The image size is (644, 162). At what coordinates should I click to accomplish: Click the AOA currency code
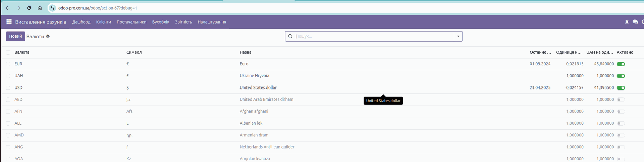tap(19, 159)
